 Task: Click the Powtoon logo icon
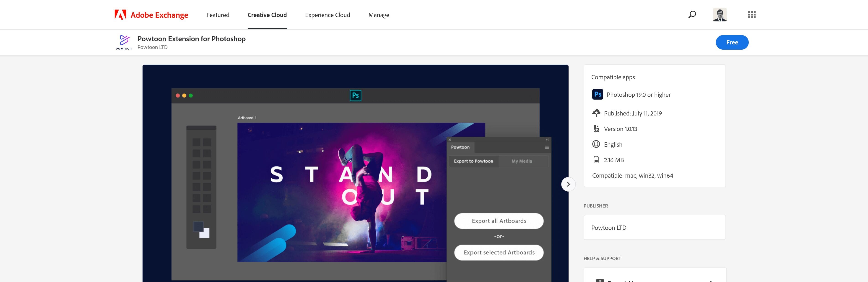coord(124,42)
